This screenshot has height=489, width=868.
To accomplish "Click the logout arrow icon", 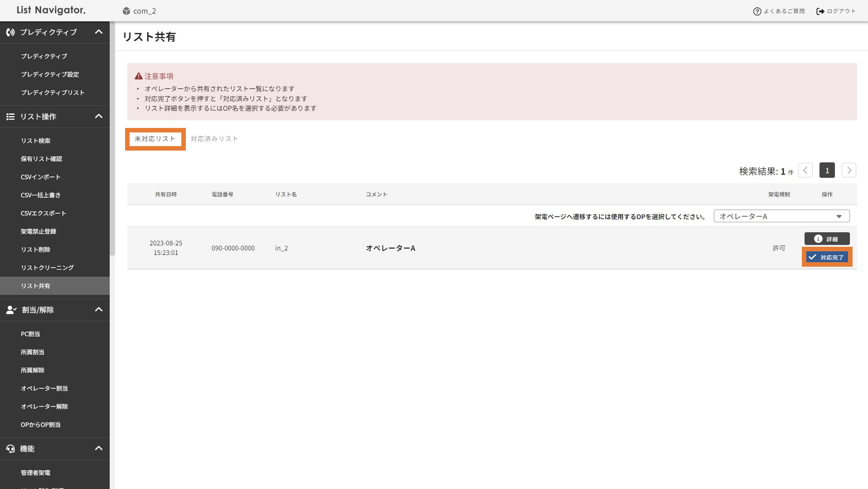I will 820,11.
